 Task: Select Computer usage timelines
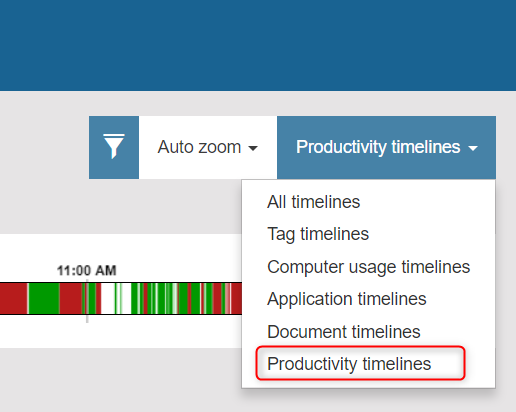369,267
